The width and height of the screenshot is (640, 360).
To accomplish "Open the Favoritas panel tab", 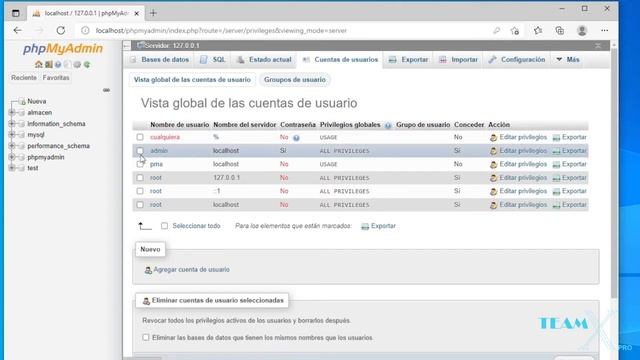I will [x=56, y=78].
